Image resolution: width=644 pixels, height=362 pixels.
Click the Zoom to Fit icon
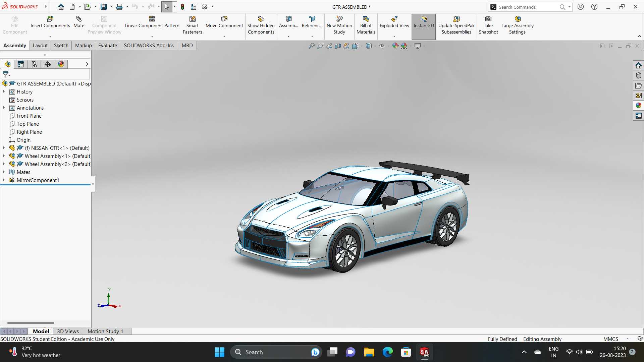[311, 46]
